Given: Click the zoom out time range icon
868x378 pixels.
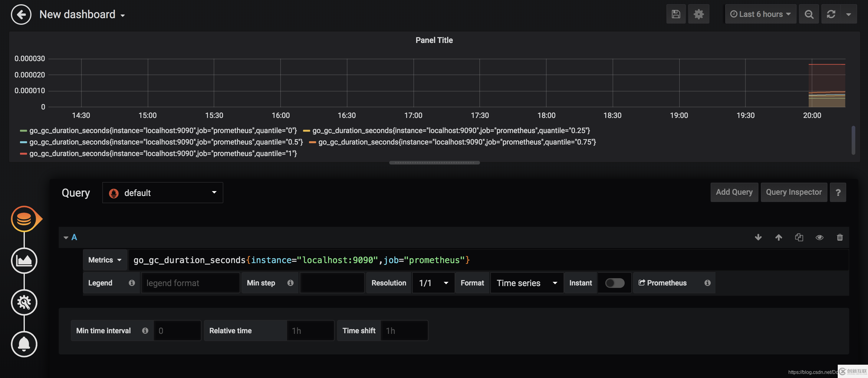Looking at the screenshot, I should (809, 14).
